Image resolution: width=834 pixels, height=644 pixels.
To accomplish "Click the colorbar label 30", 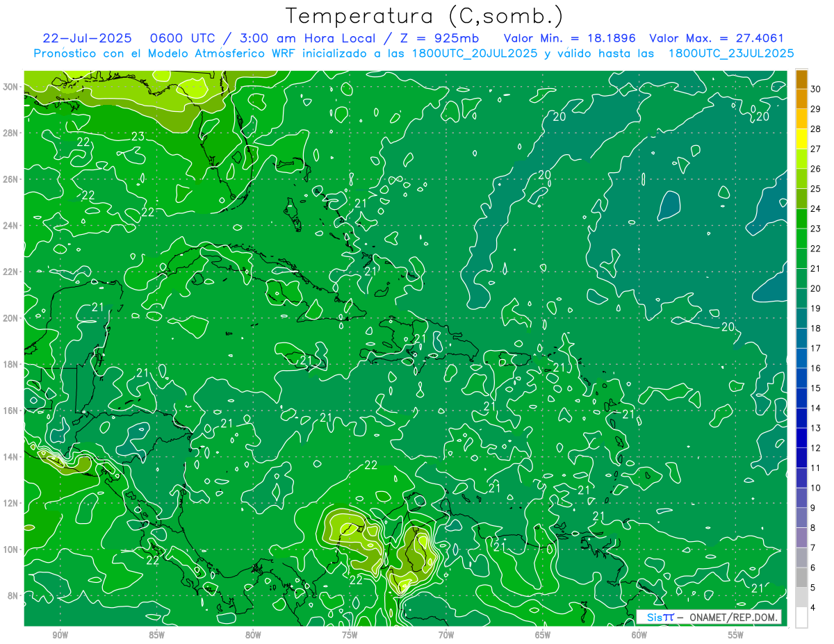I will [815, 89].
